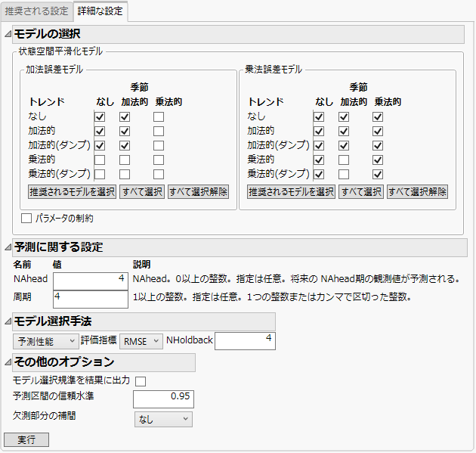Collapse the その他のオプション section
This screenshot has height=453, width=476.
(8, 362)
